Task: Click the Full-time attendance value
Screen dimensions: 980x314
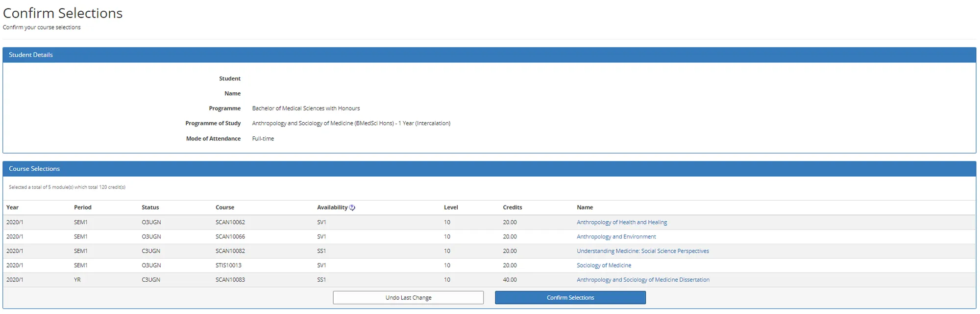Action: tap(263, 139)
